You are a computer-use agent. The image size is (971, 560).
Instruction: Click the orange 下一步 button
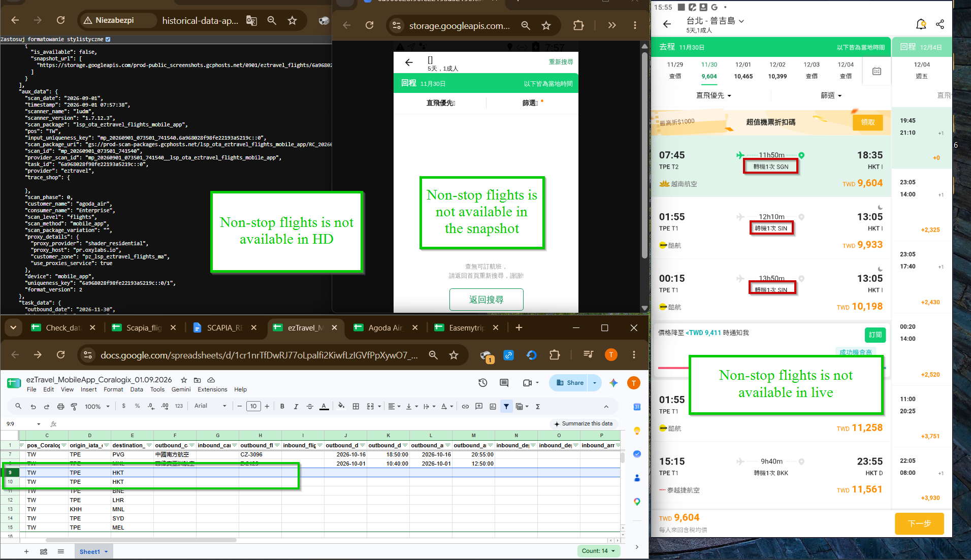tap(919, 523)
